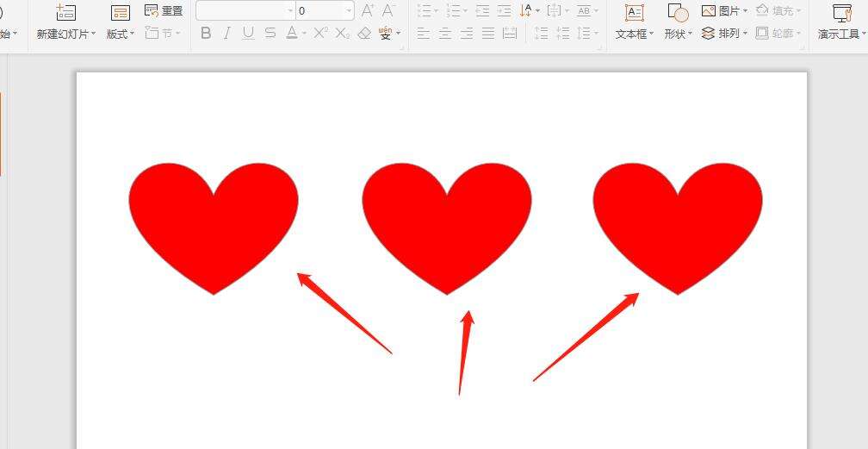Select the middle heart shape on slide
868x449 pixels.
pyautogui.click(x=447, y=228)
